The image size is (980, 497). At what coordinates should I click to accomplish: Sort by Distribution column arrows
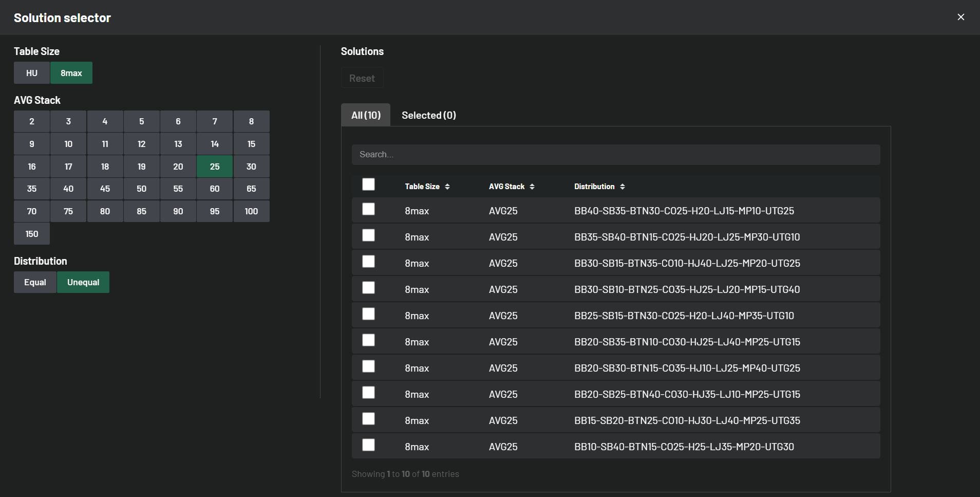coord(623,187)
